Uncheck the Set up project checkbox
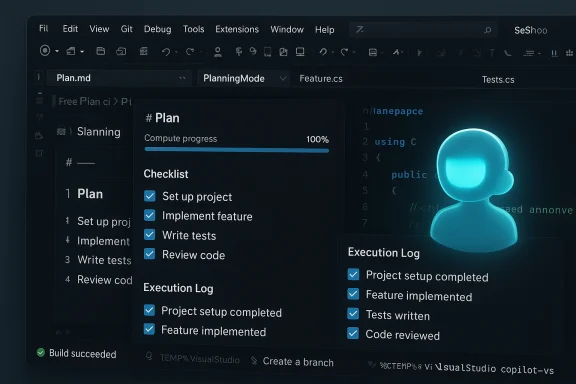Image resolution: width=576 pixels, height=384 pixels. 150,196
